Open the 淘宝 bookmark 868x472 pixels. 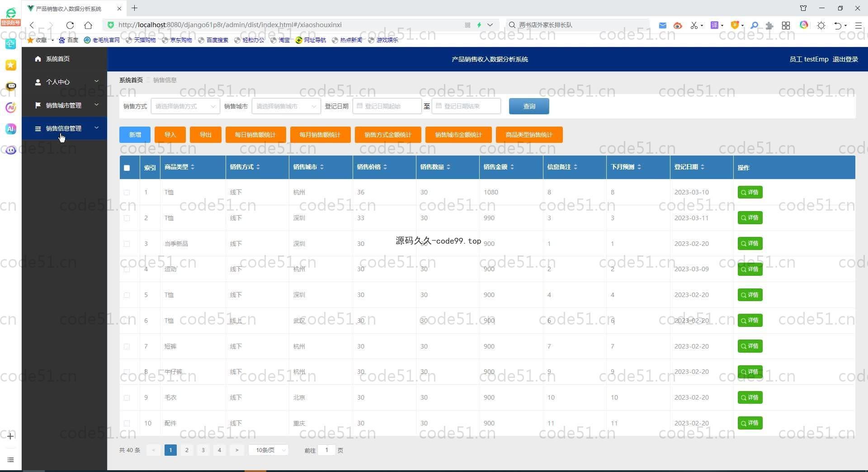coord(280,40)
